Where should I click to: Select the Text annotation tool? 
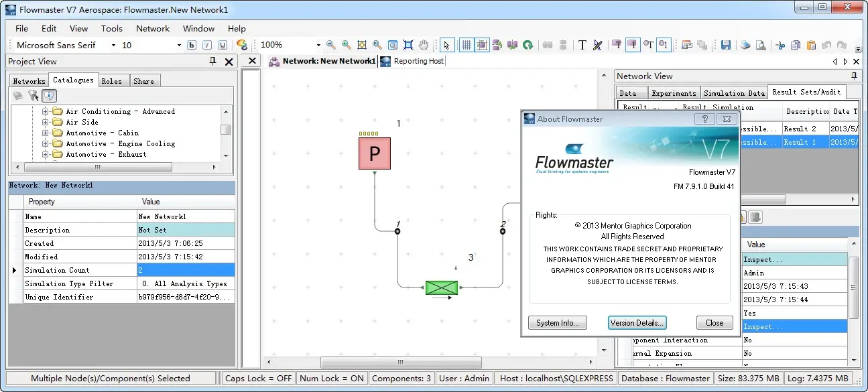pyautogui.click(x=582, y=45)
